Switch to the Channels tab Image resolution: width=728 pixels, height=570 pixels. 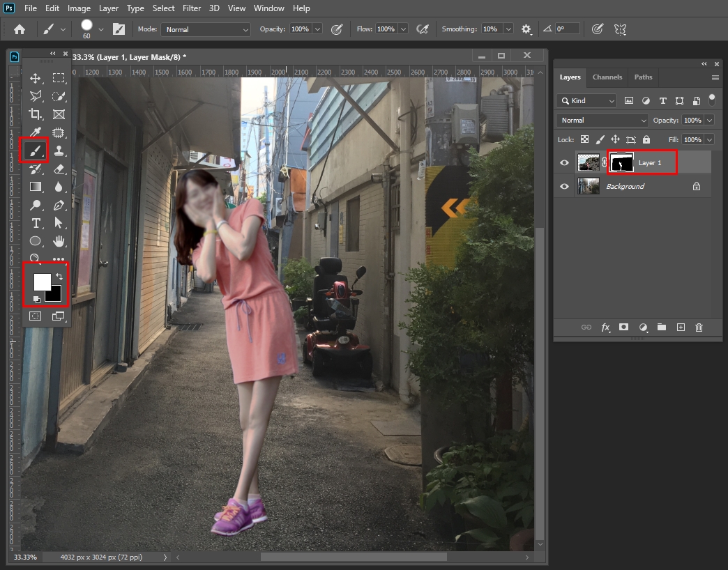click(x=607, y=77)
